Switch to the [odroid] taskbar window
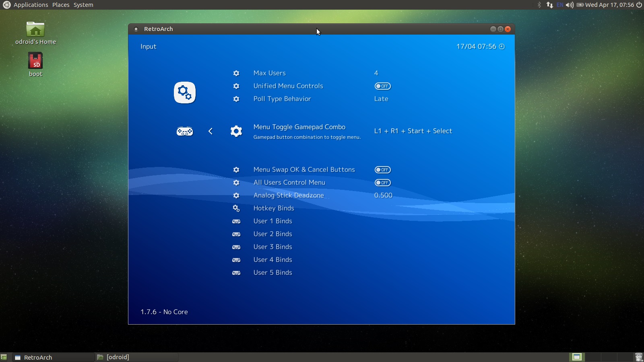 pos(118,357)
